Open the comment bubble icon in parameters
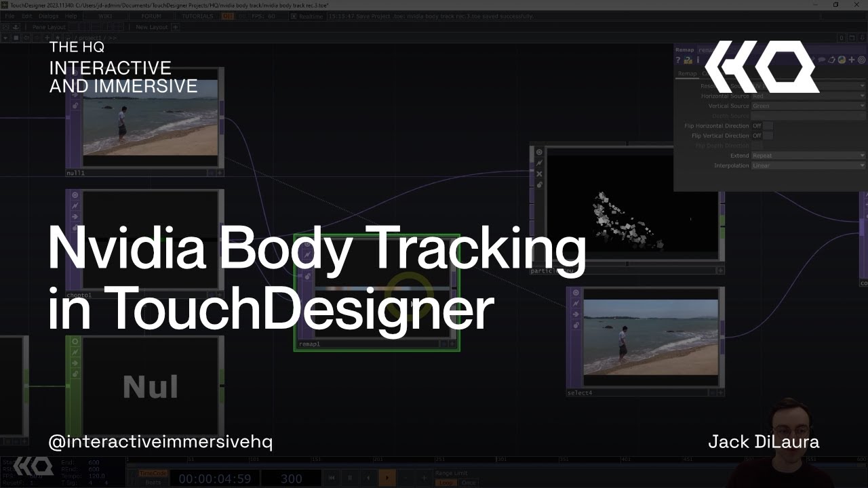 coord(821,60)
